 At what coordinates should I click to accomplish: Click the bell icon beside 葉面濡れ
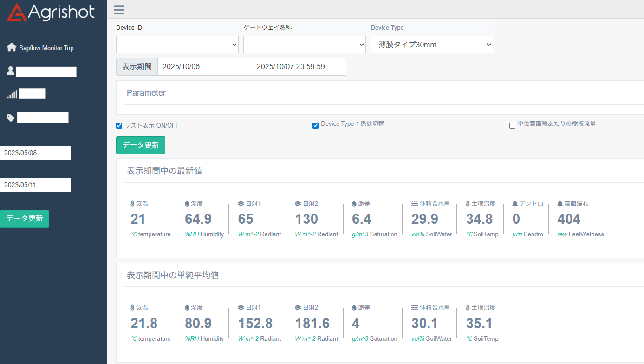[560, 204]
